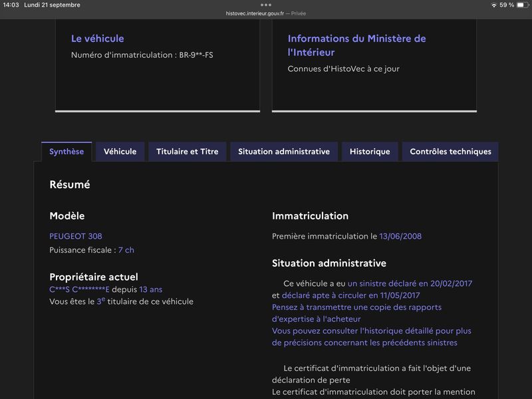The image size is (532, 399).
Task: Tap the Wi-Fi status icon
Action: tap(494, 5)
